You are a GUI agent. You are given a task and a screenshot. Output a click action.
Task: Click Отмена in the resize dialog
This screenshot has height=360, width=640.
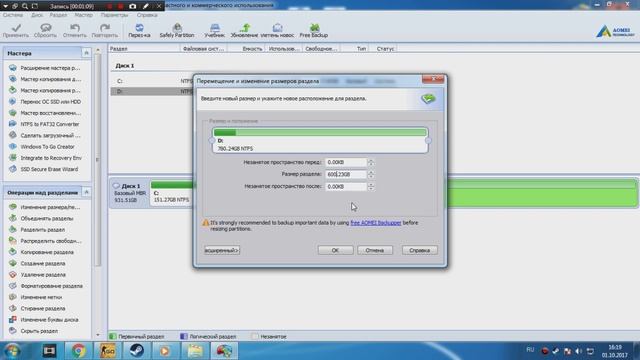375,250
